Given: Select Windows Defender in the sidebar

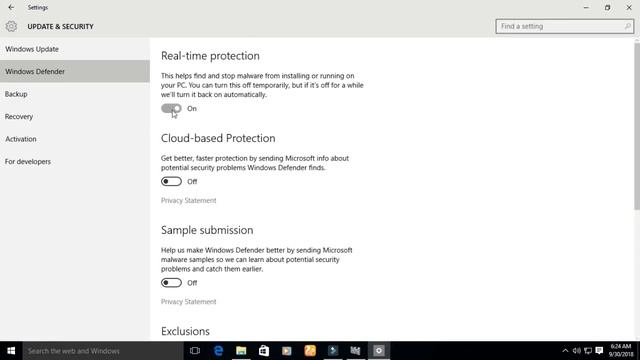Looking at the screenshot, I should (x=75, y=71).
